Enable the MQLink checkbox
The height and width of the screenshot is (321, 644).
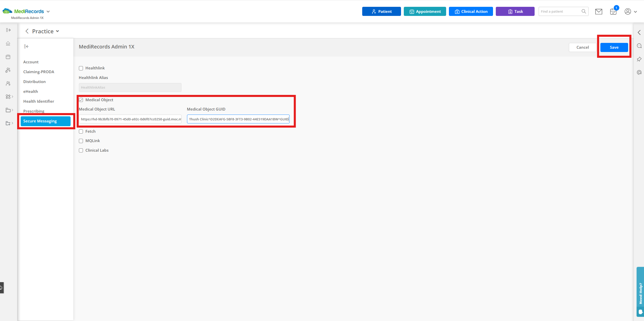(81, 141)
